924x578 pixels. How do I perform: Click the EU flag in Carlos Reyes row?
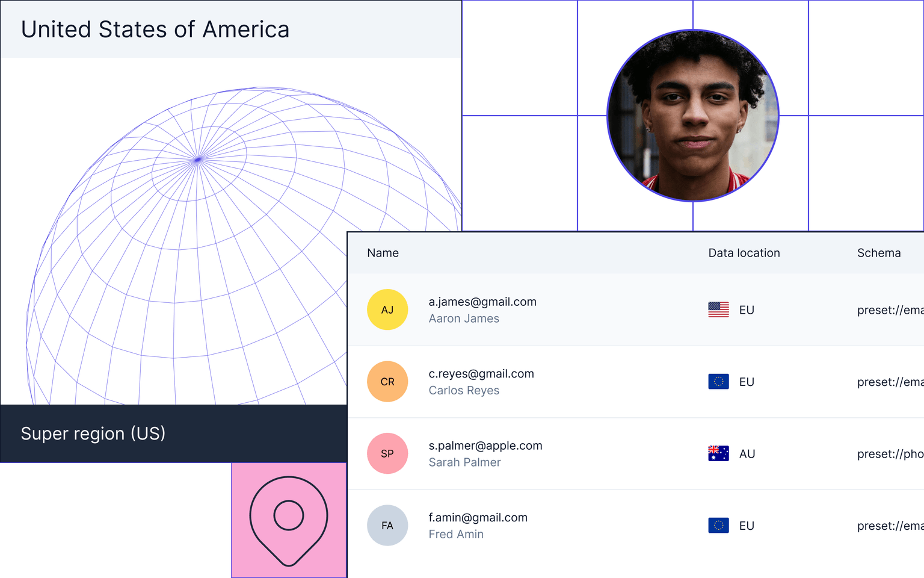718,382
